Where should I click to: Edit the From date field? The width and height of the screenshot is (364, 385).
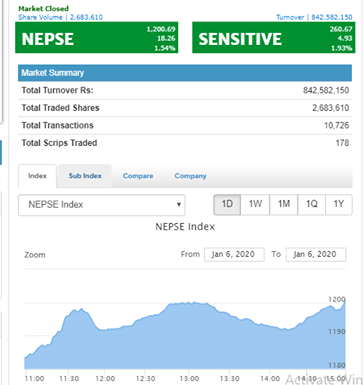click(234, 254)
